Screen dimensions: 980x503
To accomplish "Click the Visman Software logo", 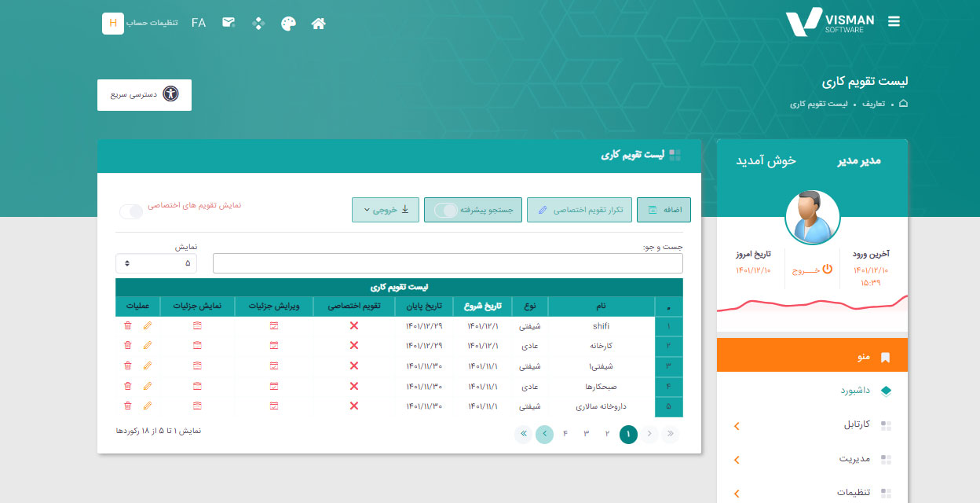I will coord(831,22).
